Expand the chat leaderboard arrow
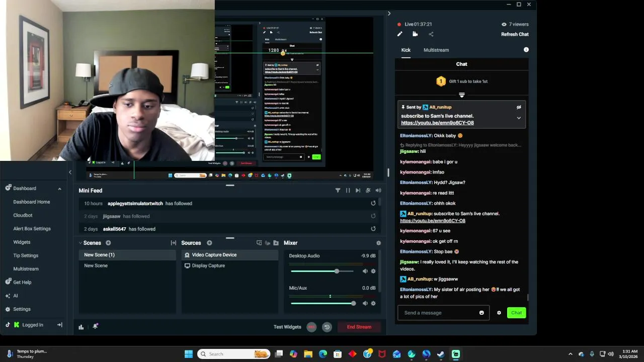The width and height of the screenshot is (644, 362). click(461, 95)
